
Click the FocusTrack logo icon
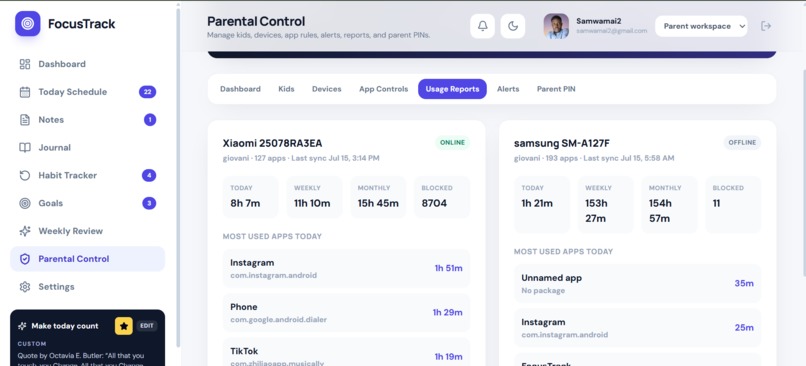click(28, 24)
